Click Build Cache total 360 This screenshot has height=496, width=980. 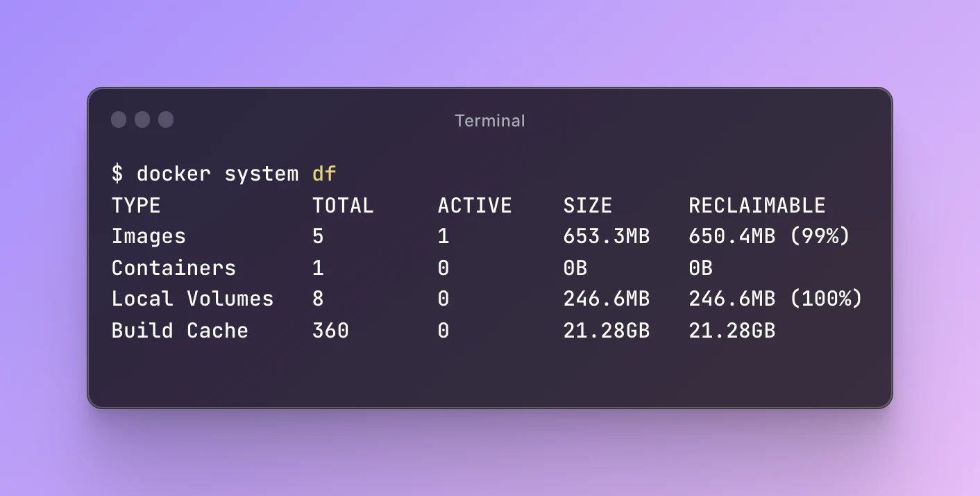[x=330, y=331]
